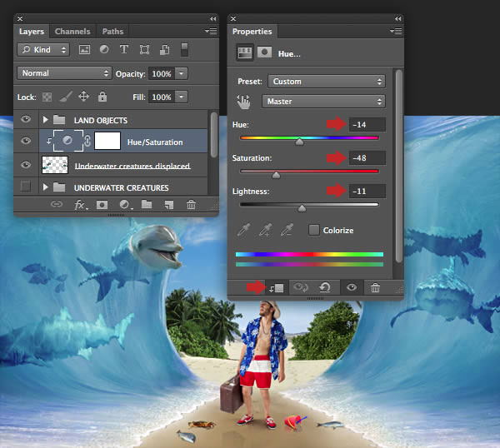Select the subtract from sample eyedropper
The height and width of the screenshot is (448, 500).
[287, 230]
